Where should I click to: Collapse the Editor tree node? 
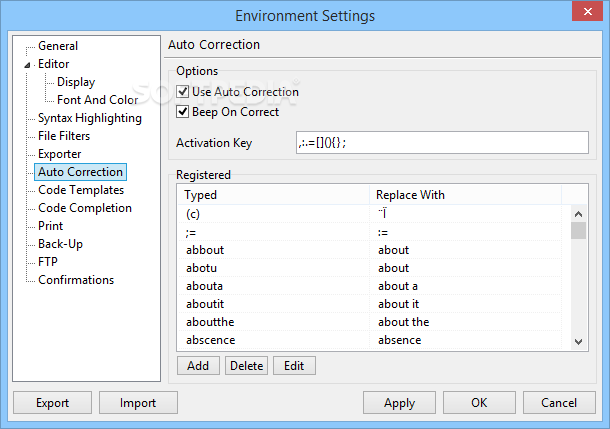[x=27, y=65]
